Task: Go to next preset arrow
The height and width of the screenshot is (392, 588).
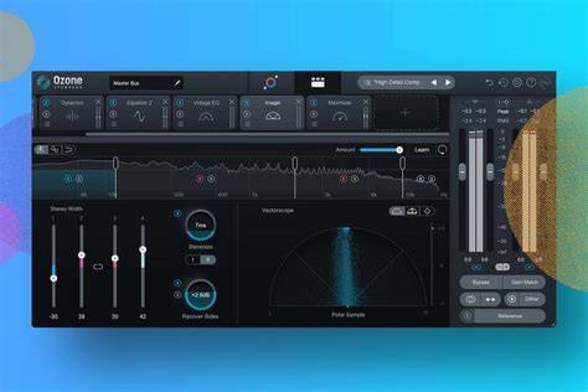Action: coord(448,82)
